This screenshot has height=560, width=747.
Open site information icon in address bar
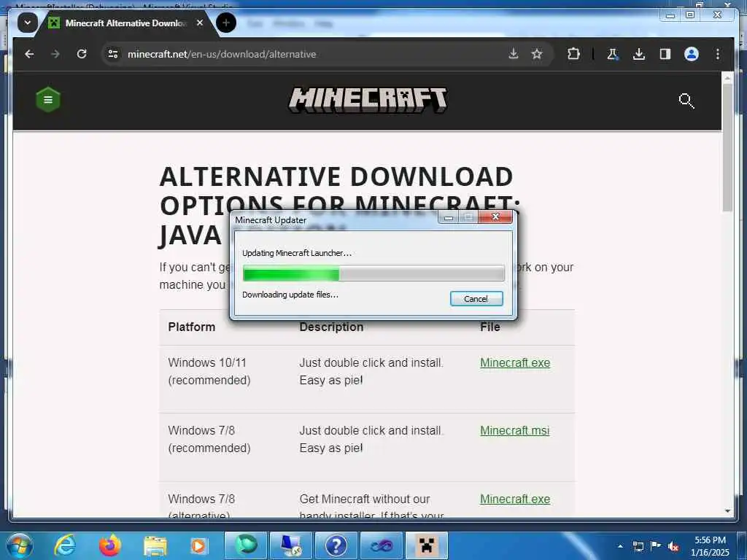click(x=113, y=54)
